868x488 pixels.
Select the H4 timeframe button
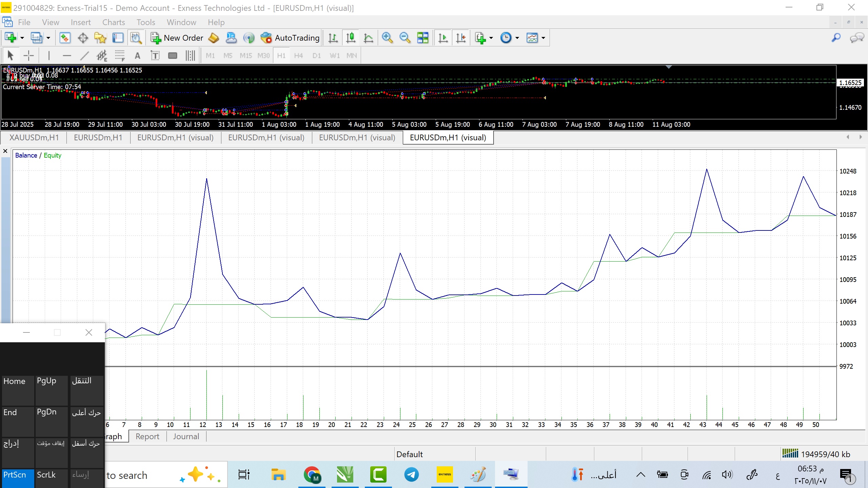click(x=298, y=56)
